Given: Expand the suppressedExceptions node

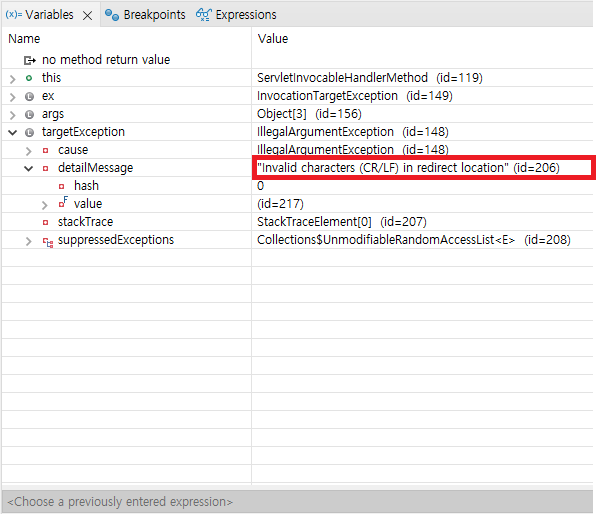Looking at the screenshot, I should [x=28, y=240].
